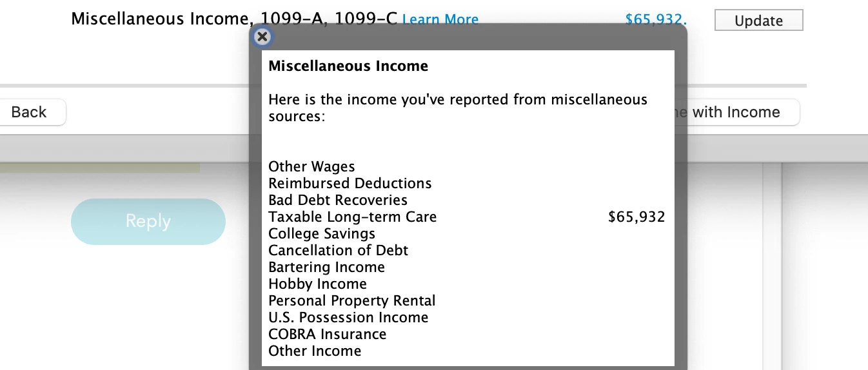Select the Hobby Income line
This screenshot has height=370, width=868.
point(317,284)
